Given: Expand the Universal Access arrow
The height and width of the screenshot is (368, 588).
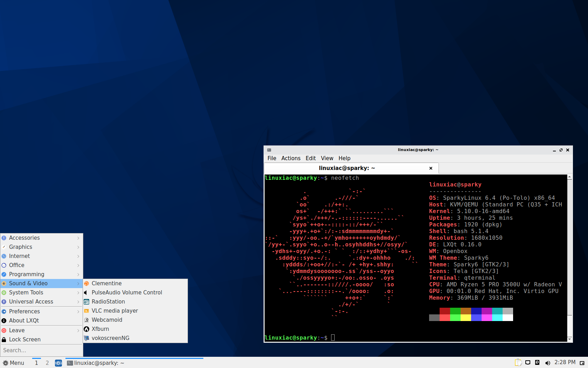Looking at the screenshot, I should [x=78, y=302].
